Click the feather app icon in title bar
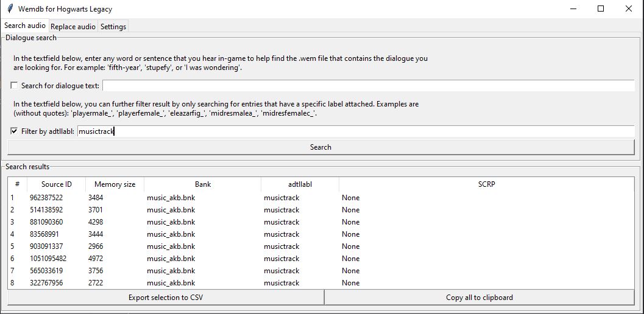 (9, 9)
